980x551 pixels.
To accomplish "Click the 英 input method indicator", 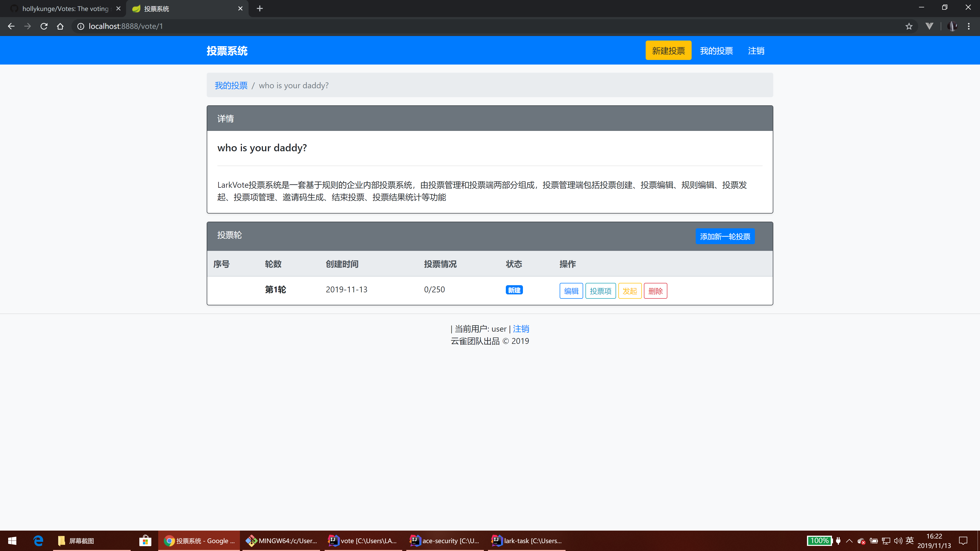I will pyautogui.click(x=910, y=540).
